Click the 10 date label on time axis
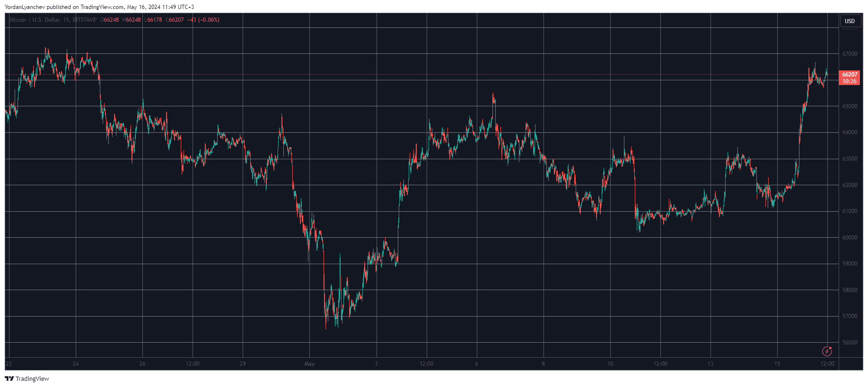The image size is (868, 387). click(x=610, y=364)
